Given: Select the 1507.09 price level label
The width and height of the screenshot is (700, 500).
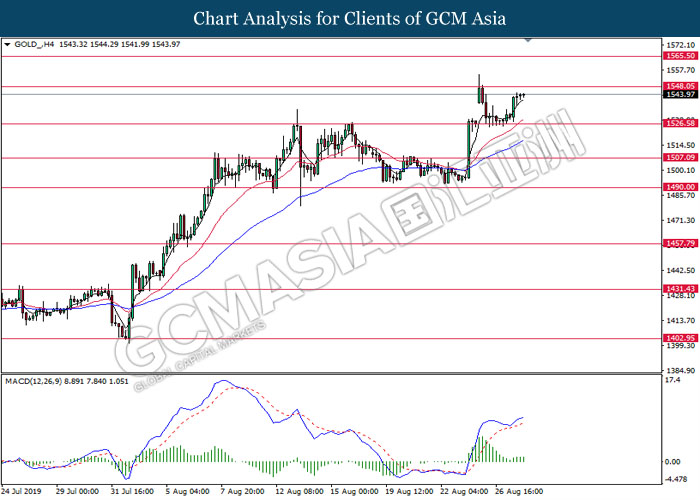Looking at the screenshot, I should tap(680, 158).
